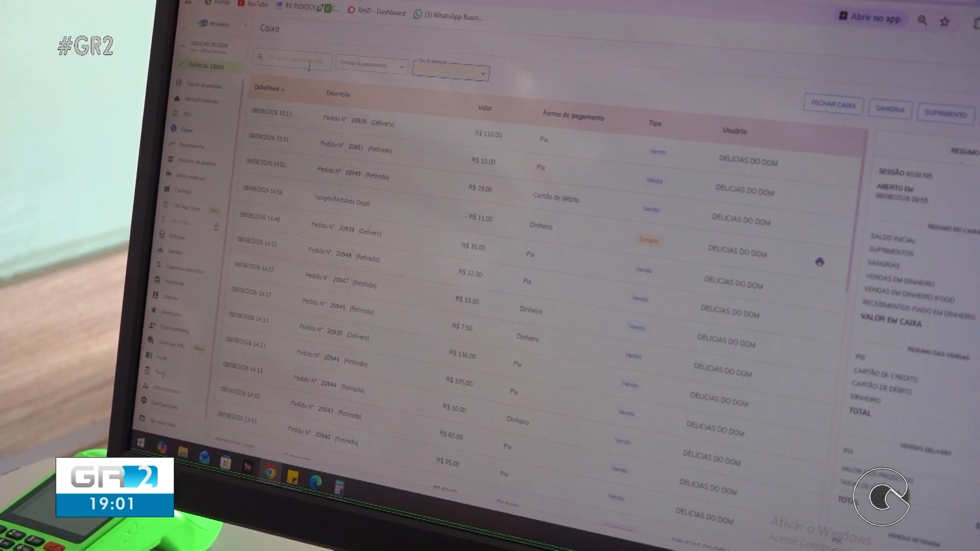
Task: Click the R$ 110,00 value cell
Action: point(488,134)
